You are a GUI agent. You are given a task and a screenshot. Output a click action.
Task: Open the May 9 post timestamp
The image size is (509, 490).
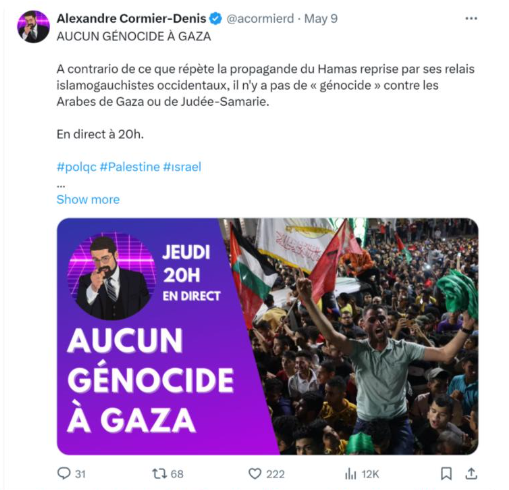click(321, 19)
